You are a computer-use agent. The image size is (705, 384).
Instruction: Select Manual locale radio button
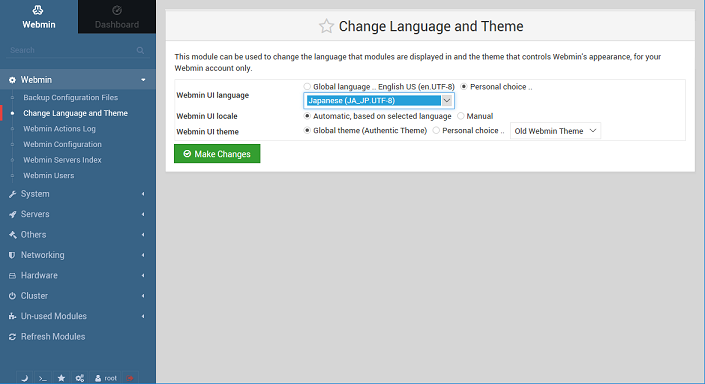[460, 116]
